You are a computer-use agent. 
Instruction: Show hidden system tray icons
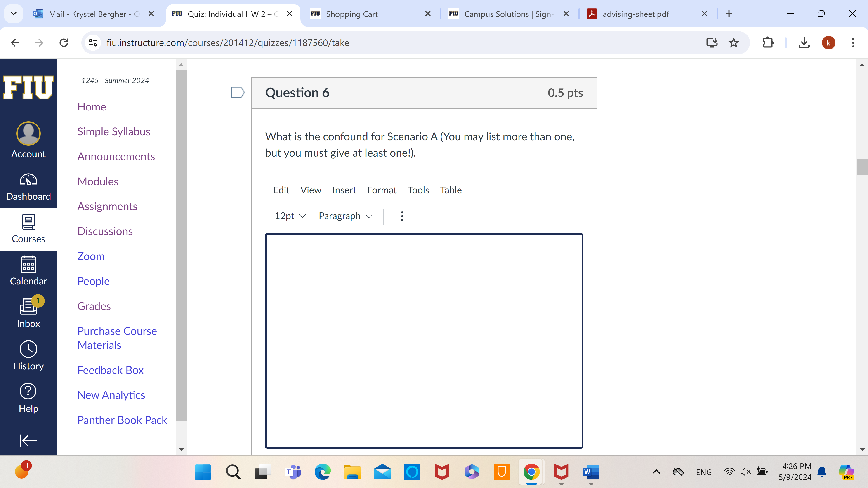656,472
